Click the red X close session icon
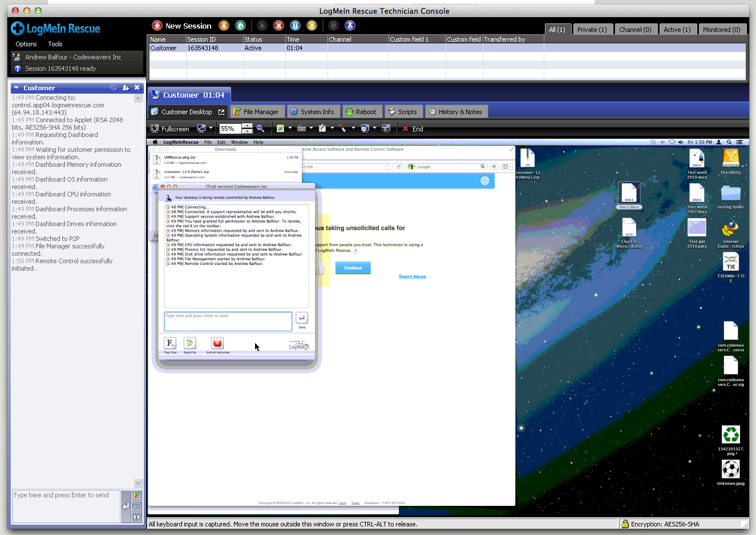This screenshot has height=535, width=756. (278, 26)
